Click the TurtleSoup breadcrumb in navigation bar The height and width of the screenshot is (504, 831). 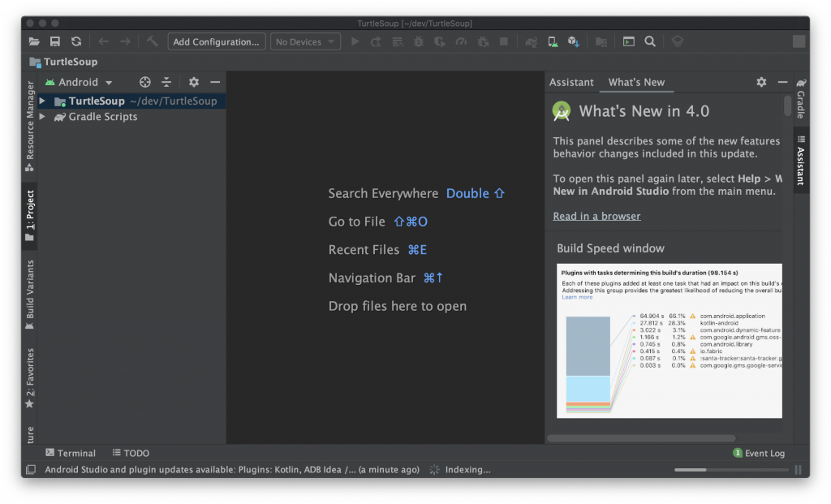[x=64, y=62]
